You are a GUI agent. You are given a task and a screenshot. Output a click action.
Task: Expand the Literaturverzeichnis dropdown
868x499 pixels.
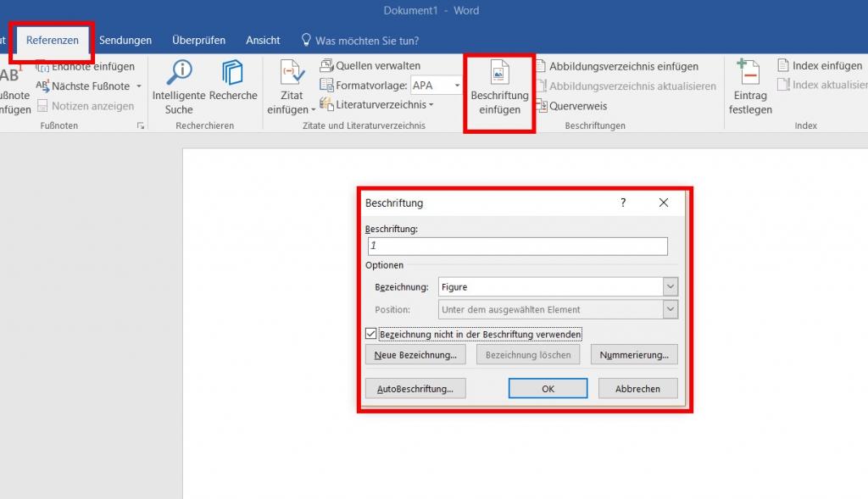[431, 105]
